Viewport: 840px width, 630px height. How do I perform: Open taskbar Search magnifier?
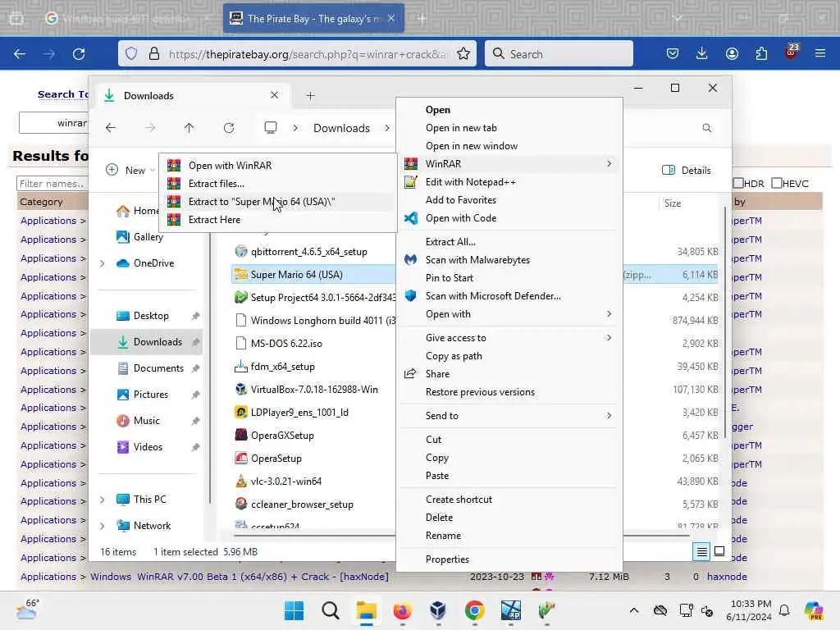(331, 610)
